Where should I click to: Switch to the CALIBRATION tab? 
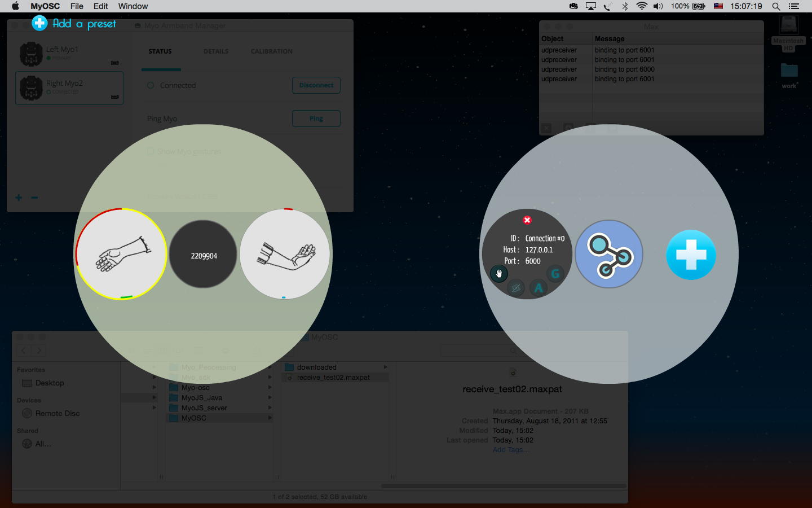click(x=272, y=51)
